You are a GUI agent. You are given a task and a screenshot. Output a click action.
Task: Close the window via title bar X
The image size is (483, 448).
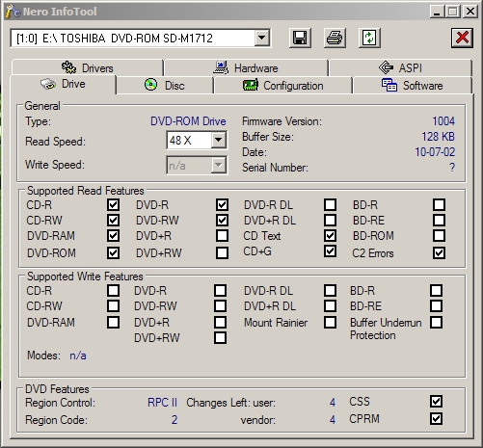point(470,12)
